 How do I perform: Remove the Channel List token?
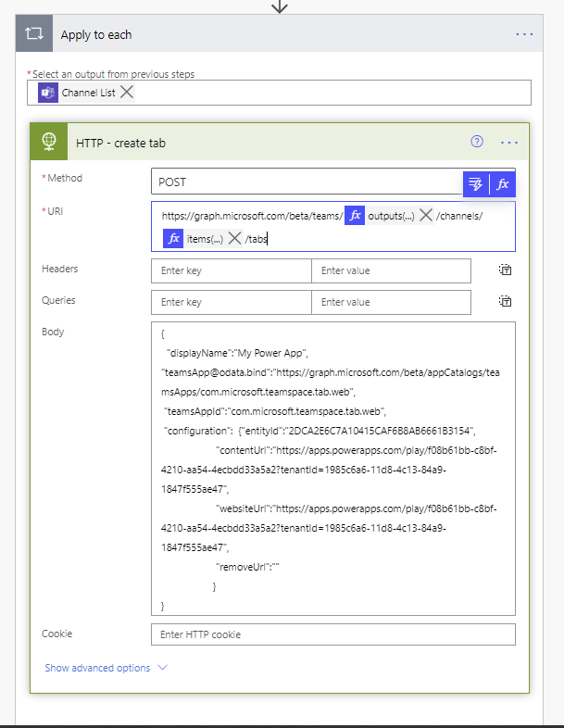coord(127,92)
